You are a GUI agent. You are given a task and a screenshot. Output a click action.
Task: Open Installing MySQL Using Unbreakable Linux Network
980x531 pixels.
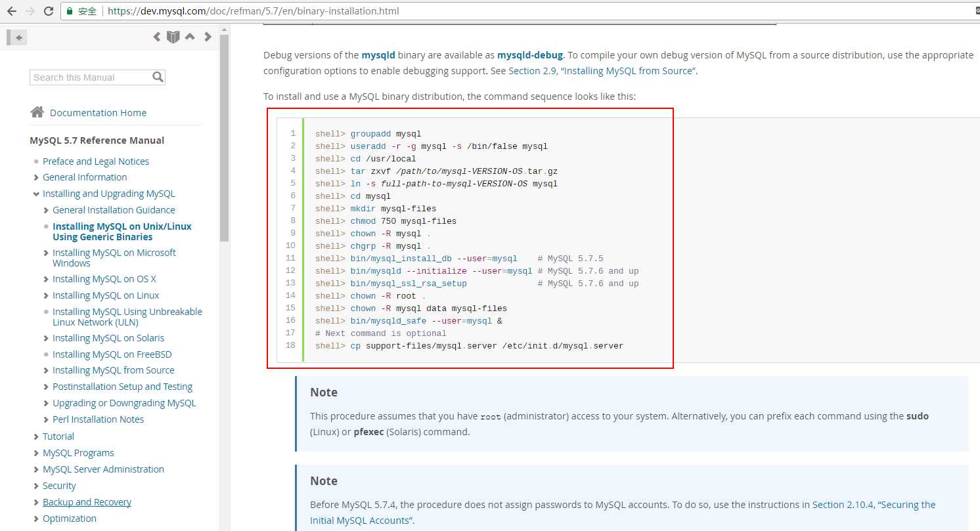(127, 317)
